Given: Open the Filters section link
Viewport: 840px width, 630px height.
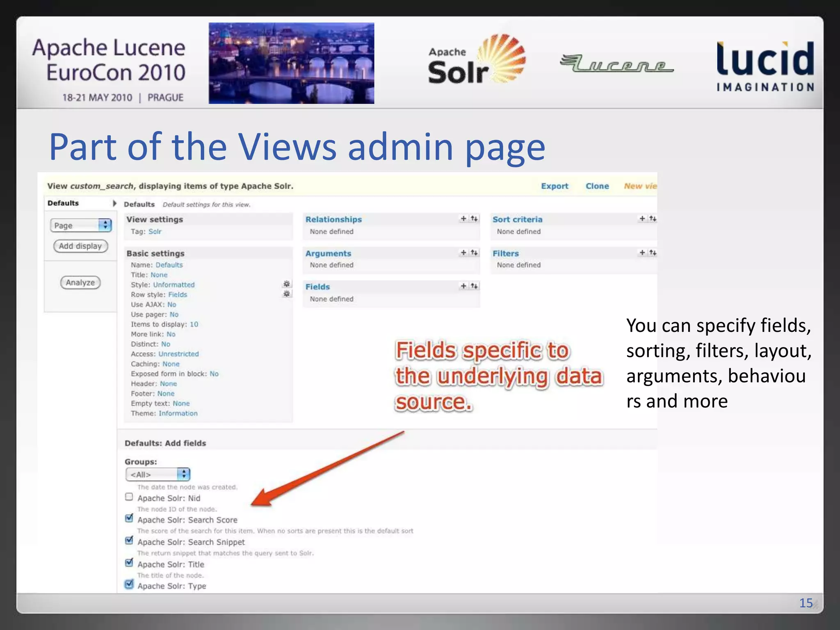Looking at the screenshot, I should pyautogui.click(x=505, y=253).
